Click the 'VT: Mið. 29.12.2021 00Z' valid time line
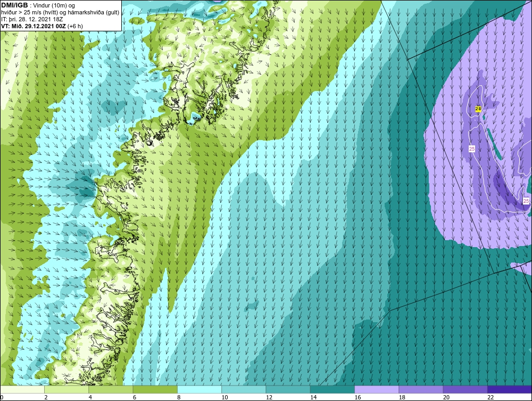 point(34,26)
